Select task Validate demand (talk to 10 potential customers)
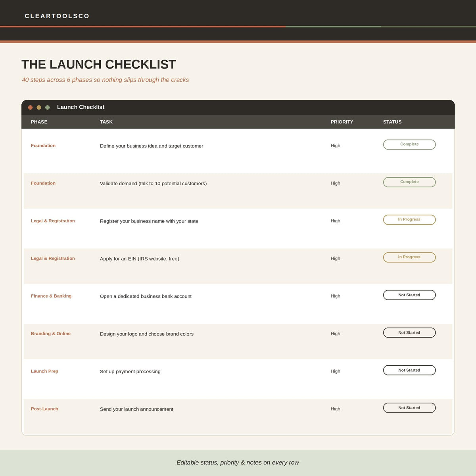This screenshot has height=476, width=476. (x=153, y=184)
